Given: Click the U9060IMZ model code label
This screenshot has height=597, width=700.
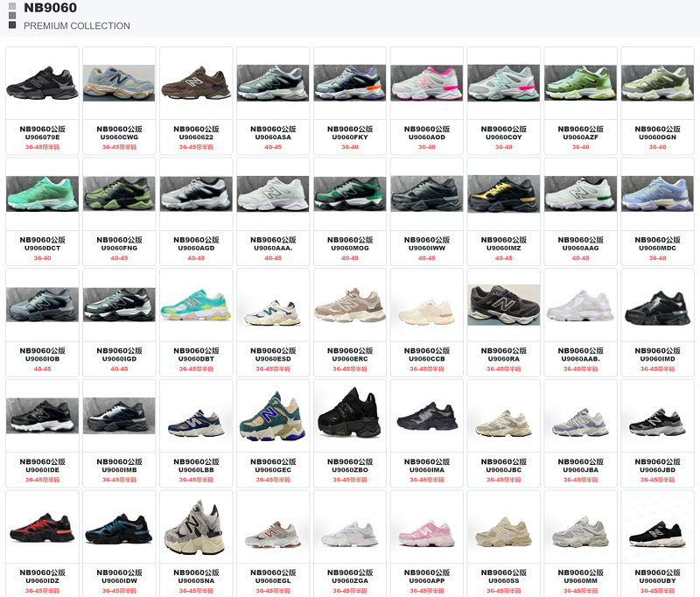Looking at the screenshot, I should (x=504, y=249).
